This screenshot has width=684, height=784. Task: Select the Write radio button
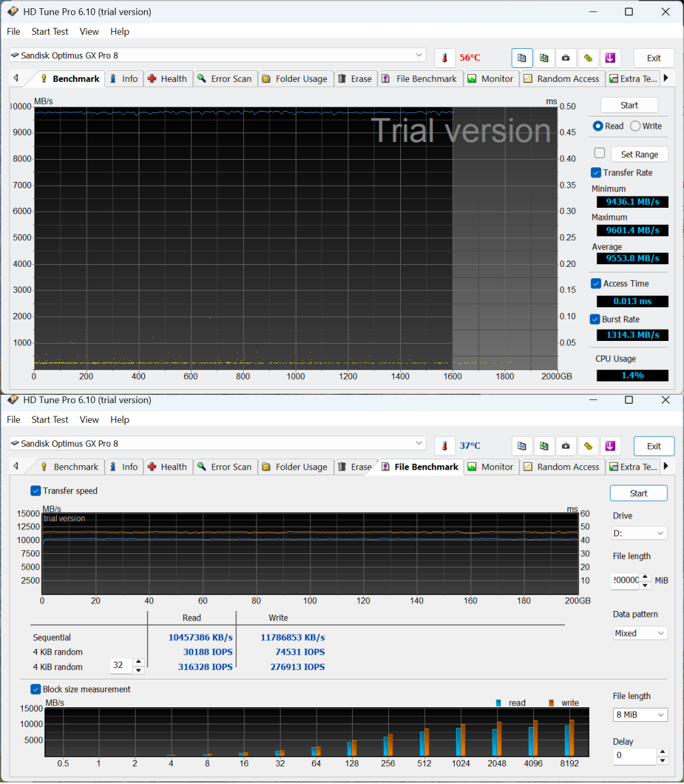(x=635, y=126)
